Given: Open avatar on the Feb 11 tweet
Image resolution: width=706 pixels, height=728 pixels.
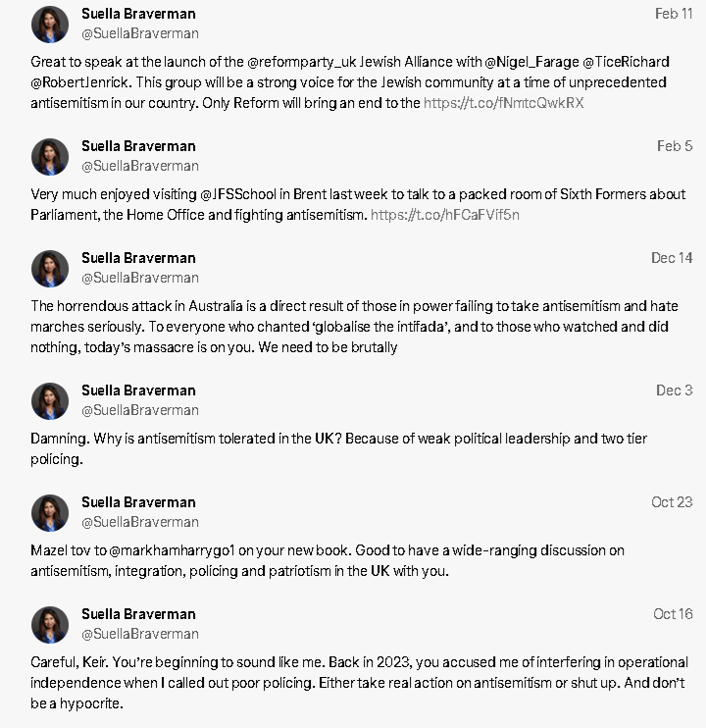Looking at the screenshot, I should click(50, 25).
